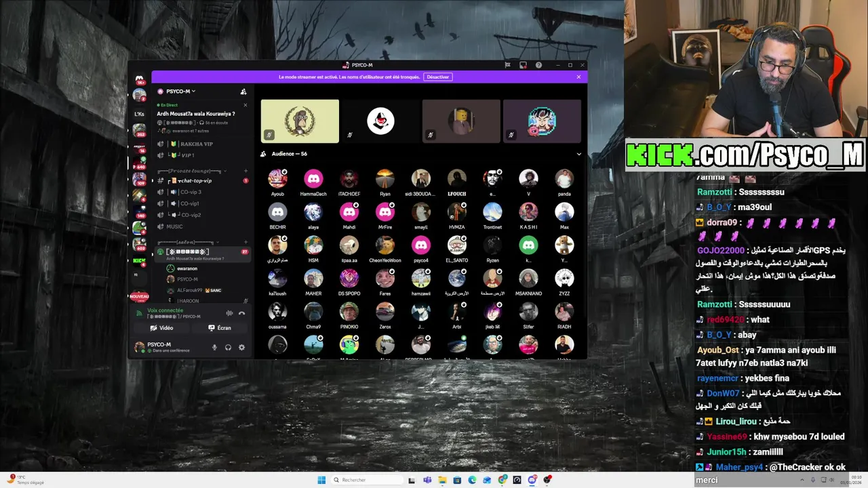
Task: Open user settings gear icon
Action: pyautogui.click(x=241, y=348)
